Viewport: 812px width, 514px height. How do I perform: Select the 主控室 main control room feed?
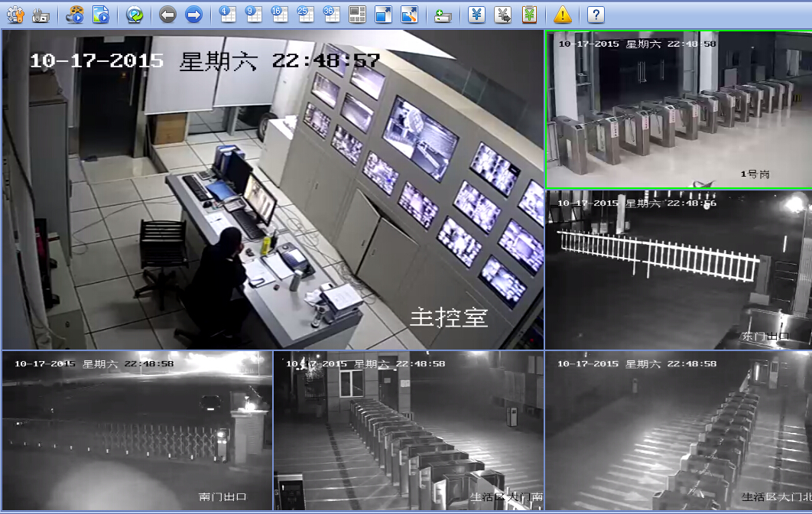[x=272, y=190]
